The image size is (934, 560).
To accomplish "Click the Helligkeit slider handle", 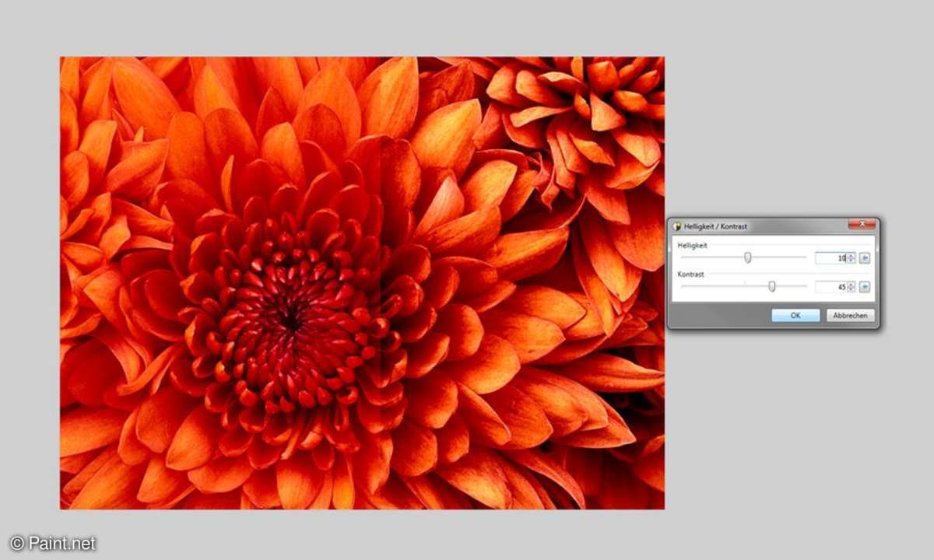I will pos(748,257).
